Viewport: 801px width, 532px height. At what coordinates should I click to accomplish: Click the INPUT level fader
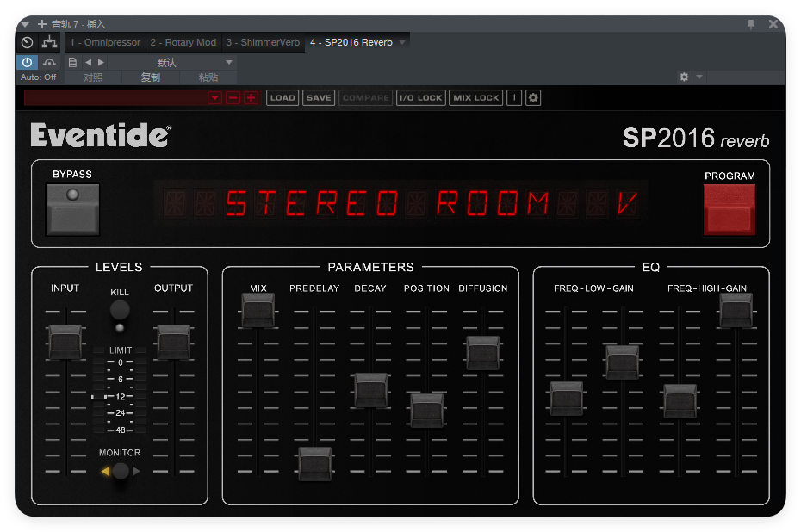[x=65, y=342]
